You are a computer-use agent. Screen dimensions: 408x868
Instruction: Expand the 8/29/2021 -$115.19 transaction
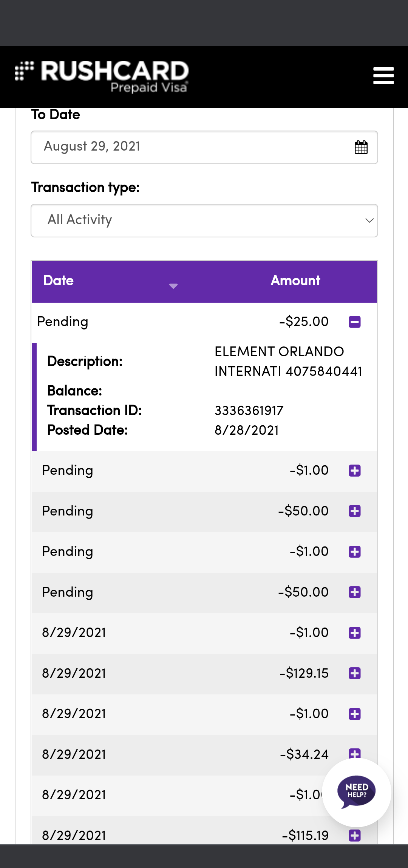tap(354, 836)
